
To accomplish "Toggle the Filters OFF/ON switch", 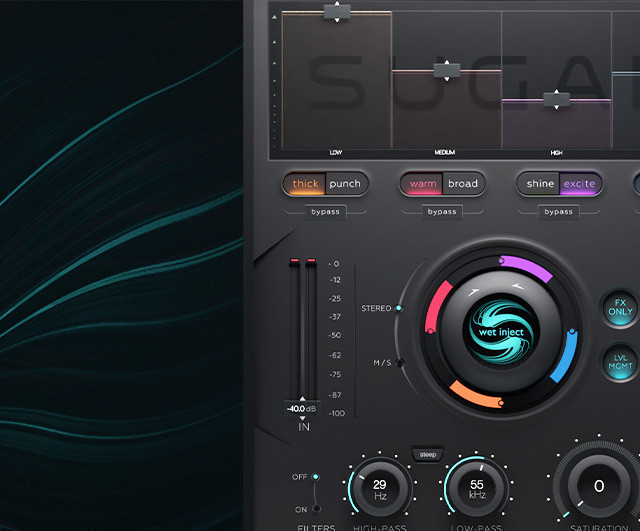I will (x=316, y=491).
